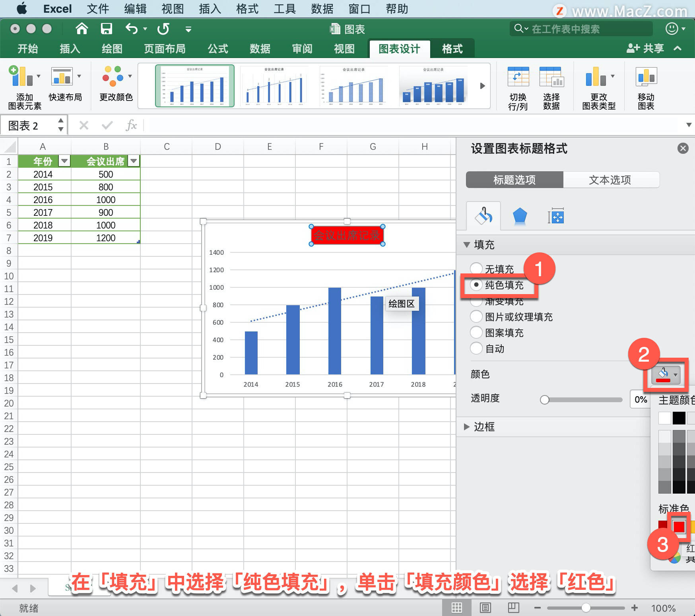This screenshot has height=616, width=695.
Task: Collapse the 填充 section
Action: coord(467,245)
